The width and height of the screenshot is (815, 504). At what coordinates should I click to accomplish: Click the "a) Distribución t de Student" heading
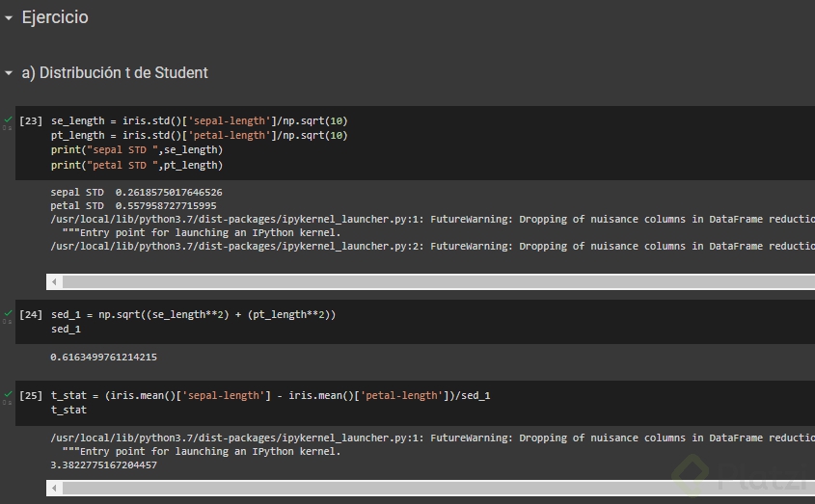(115, 73)
